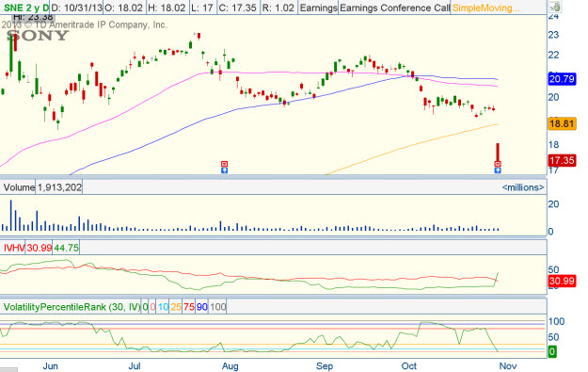Screen dimensions: 588x372
Task: Click the August earnings conference call phone icon
Action: point(224,164)
